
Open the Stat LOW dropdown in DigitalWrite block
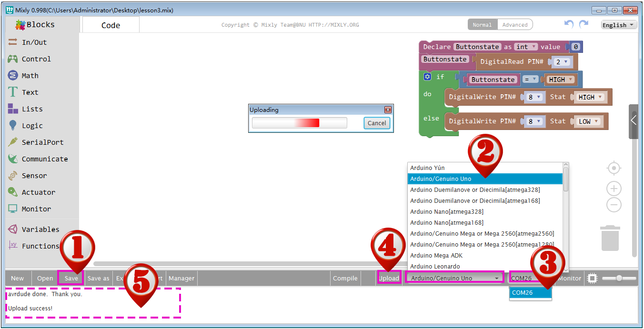click(x=588, y=121)
